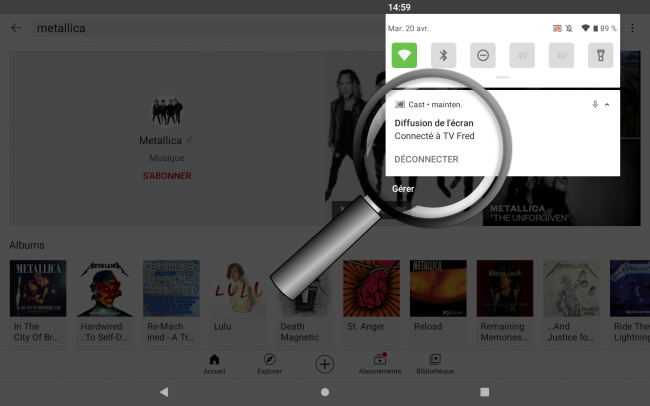650x406 pixels.
Task: Open the Metallica channel name
Action: click(x=160, y=141)
